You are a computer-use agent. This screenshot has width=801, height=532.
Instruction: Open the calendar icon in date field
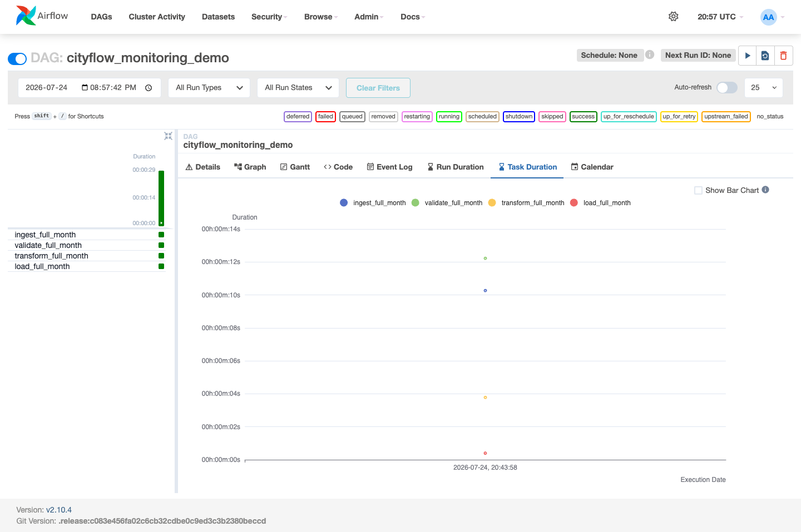(x=85, y=87)
